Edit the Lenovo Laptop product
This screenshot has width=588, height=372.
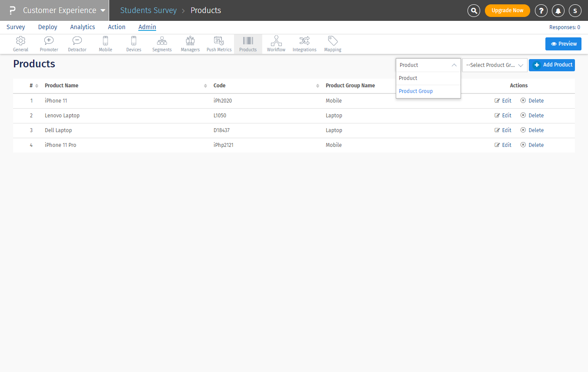503,116
